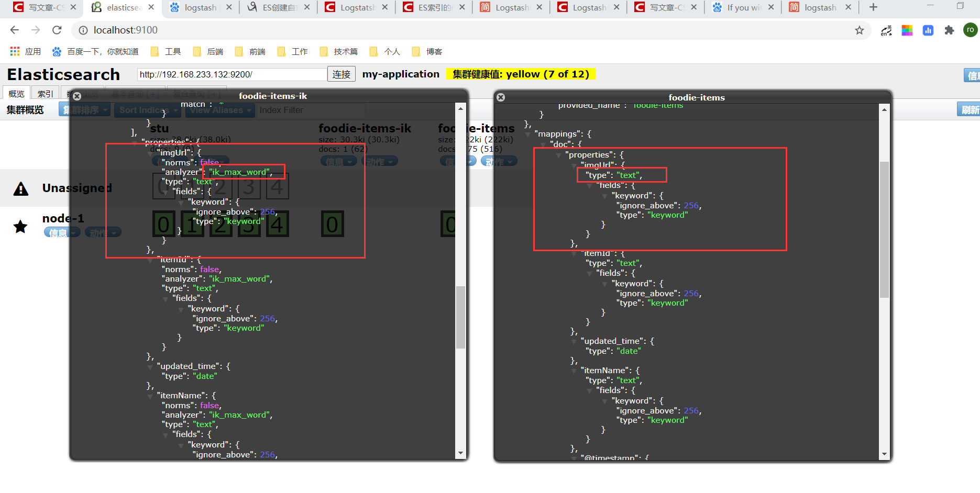980x493 pixels.
Task: Click the Index Filter input field
Action: [311, 110]
